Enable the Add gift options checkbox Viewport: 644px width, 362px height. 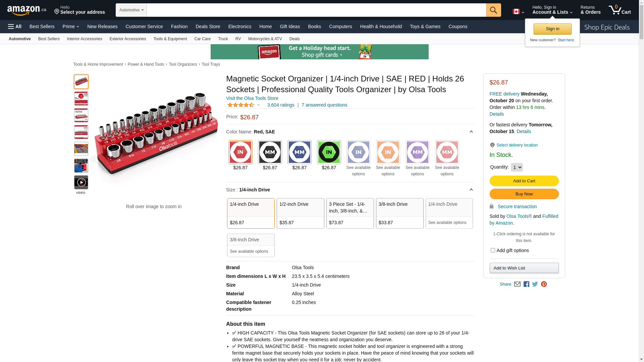493,250
